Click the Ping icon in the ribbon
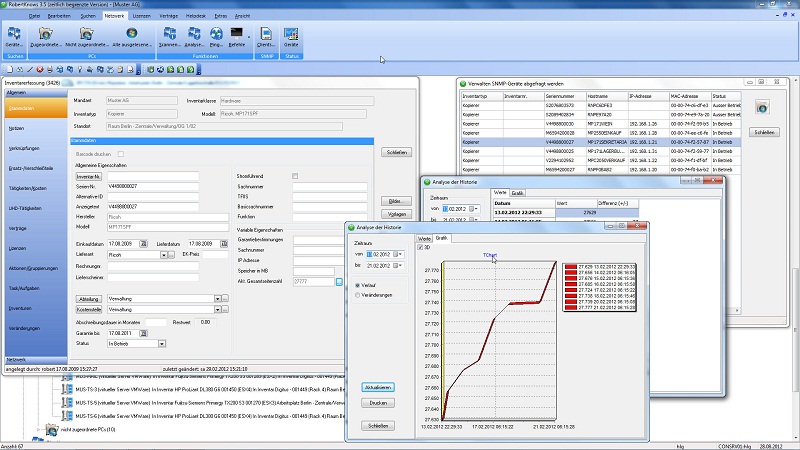This screenshot has width=800, height=450. coord(214,35)
